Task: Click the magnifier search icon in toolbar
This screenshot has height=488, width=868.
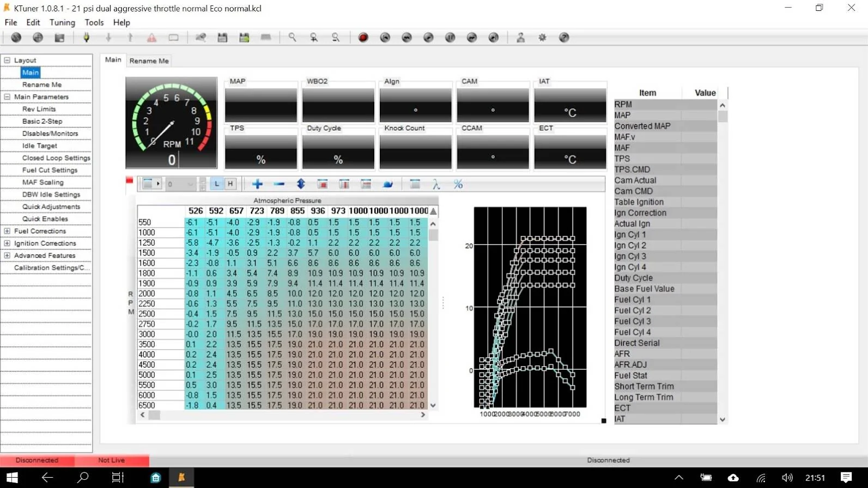Action: pos(293,38)
